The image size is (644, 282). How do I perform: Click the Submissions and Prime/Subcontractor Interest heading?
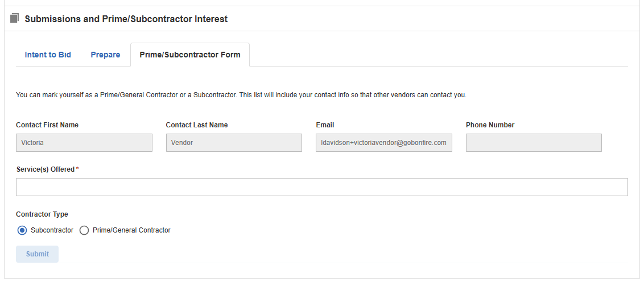126,19
